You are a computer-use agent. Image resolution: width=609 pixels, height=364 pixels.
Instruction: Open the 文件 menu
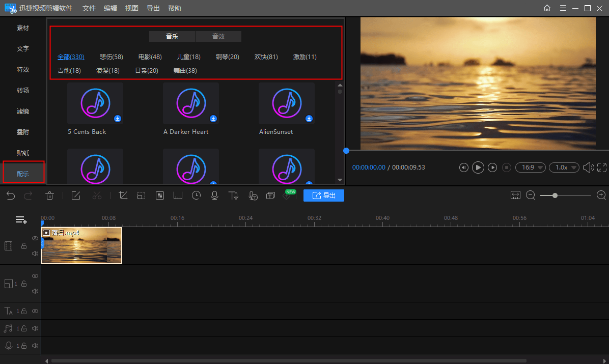pyautogui.click(x=89, y=8)
